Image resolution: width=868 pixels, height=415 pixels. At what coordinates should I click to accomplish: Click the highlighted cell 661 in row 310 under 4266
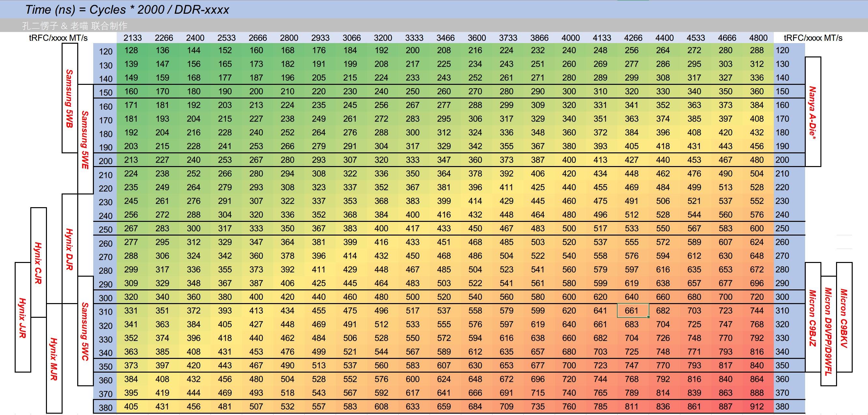(x=633, y=311)
